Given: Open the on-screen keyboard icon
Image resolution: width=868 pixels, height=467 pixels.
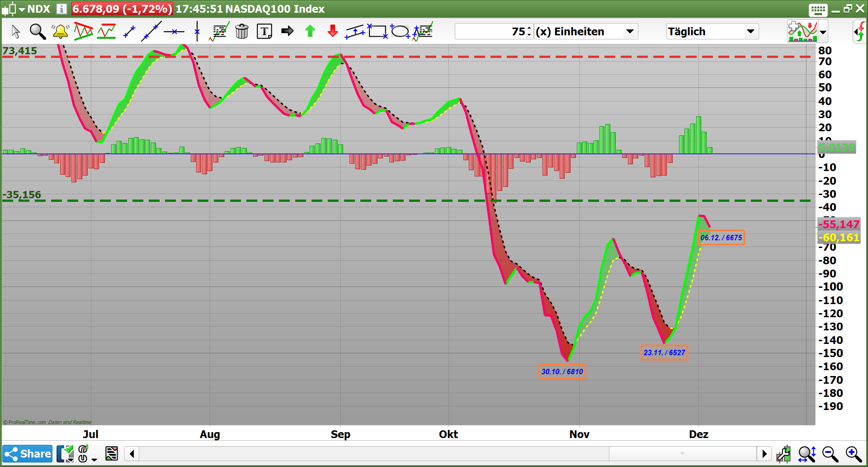Looking at the screenshot, I should click(x=818, y=10).
